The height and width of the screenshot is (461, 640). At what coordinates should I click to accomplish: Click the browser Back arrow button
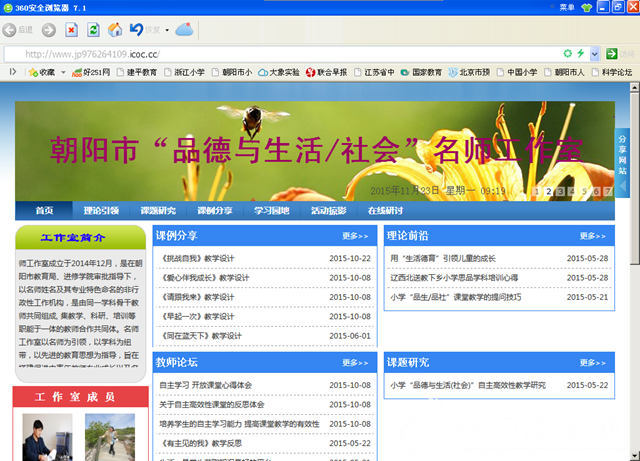pyautogui.click(x=11, y=30)
